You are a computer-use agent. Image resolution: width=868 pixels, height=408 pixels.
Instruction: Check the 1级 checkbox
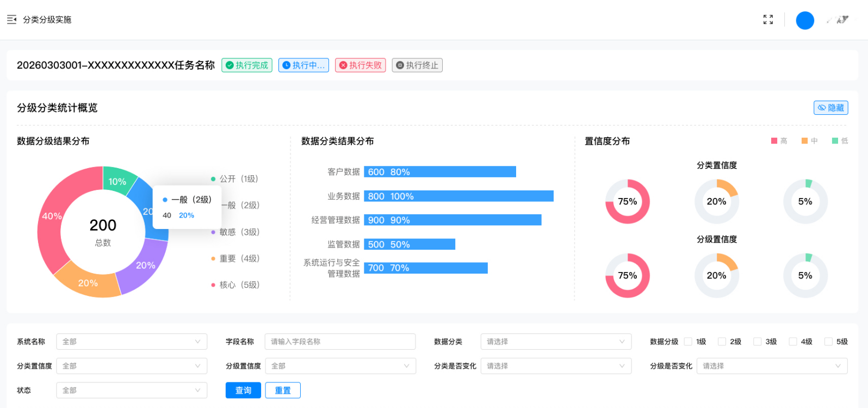click(688, 342)
